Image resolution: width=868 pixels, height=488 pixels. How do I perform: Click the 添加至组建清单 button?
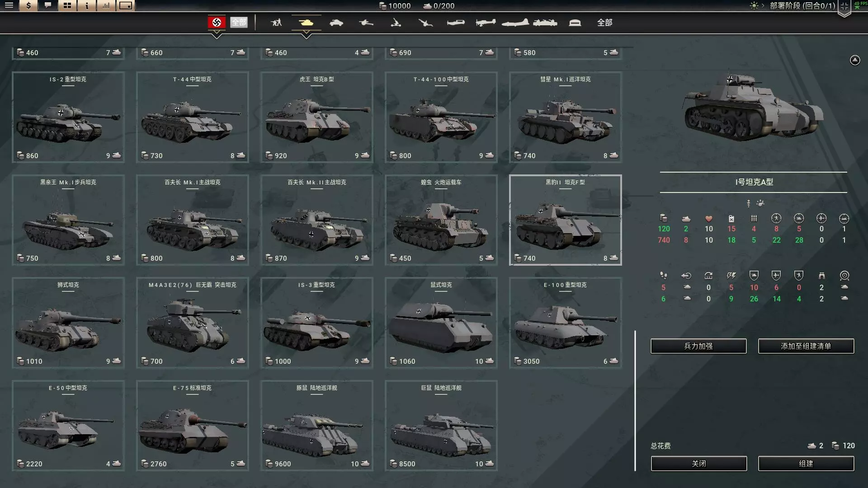point(806,346)
